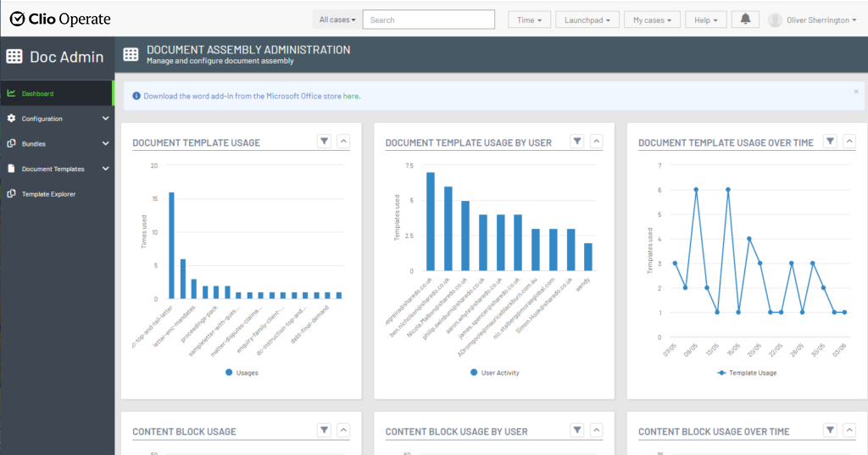Open the All cases dropdown
This screenshot has width=868, height=455.
337,19
